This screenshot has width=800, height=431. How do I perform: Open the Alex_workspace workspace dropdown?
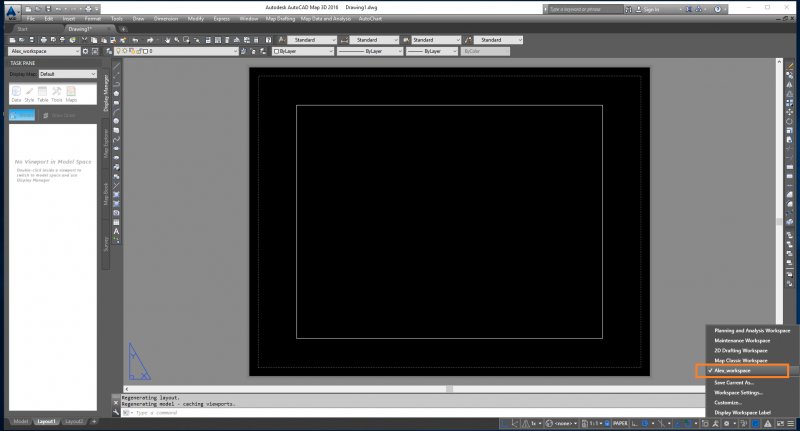point(44,51)
